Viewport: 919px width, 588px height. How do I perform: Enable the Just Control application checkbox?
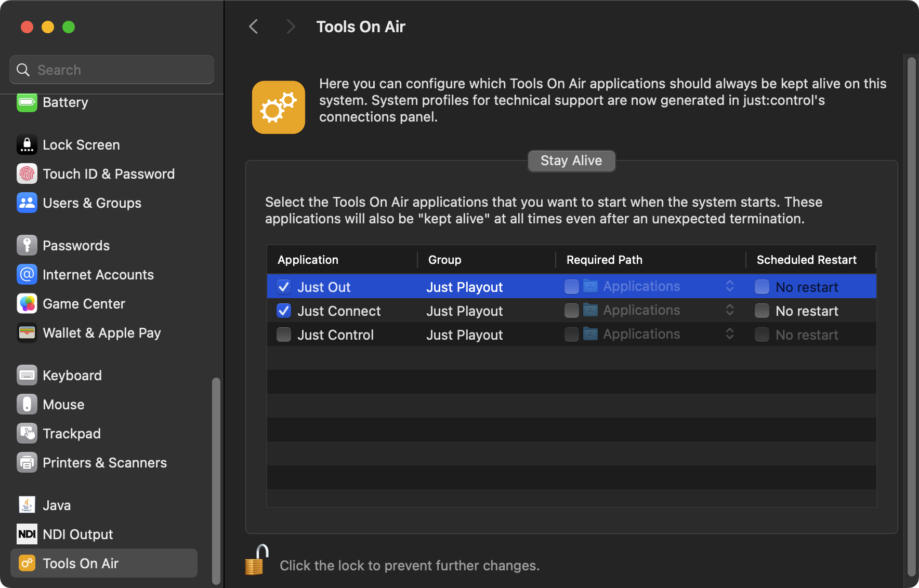pos(284,335)
